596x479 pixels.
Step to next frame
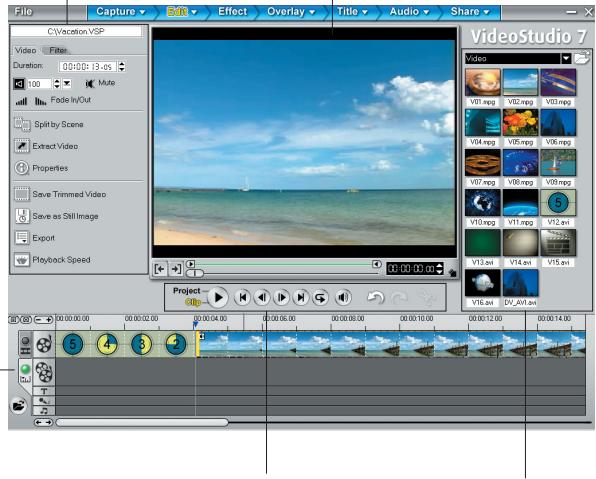click(281, 298)
